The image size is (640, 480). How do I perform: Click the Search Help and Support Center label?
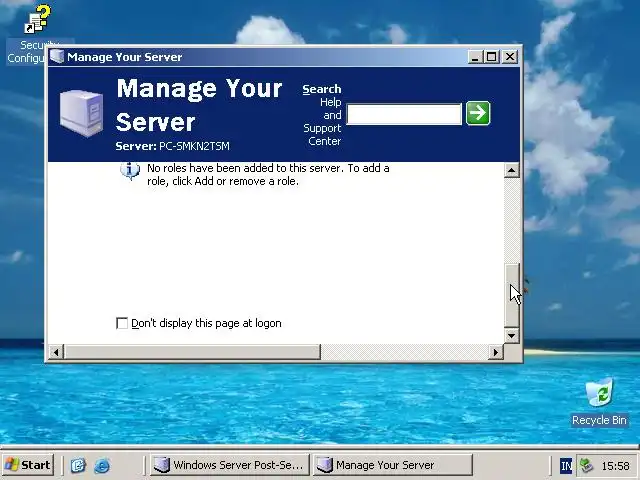(x=322, y=115)
